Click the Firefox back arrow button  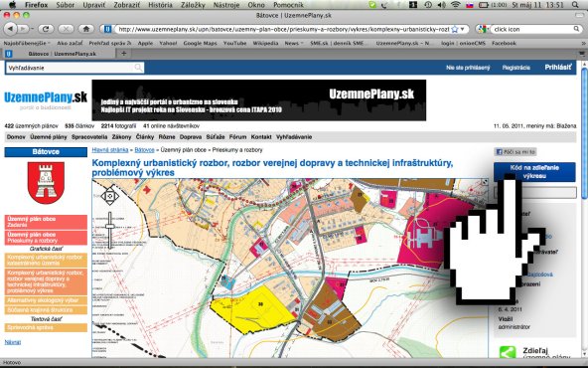(10, 29)
